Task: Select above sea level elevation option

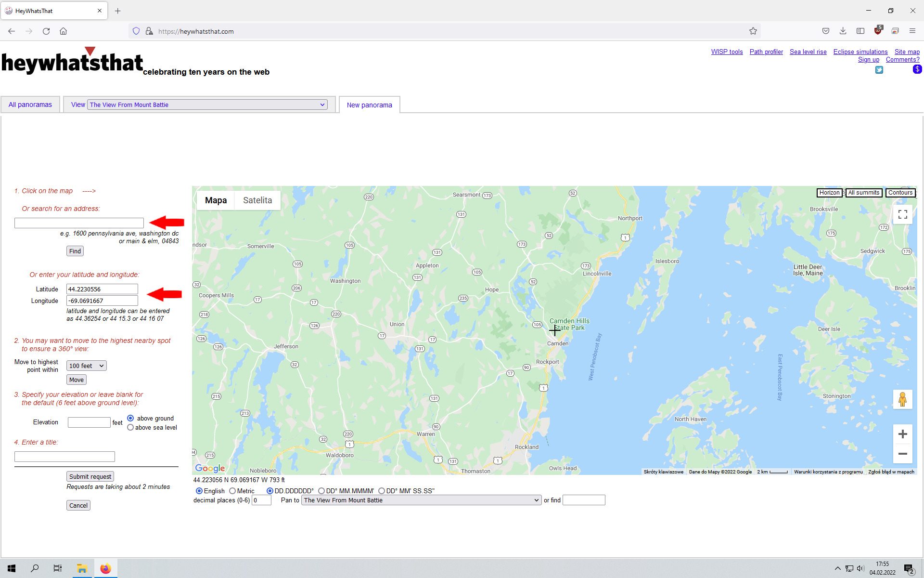Action: (x=130, y=428)
